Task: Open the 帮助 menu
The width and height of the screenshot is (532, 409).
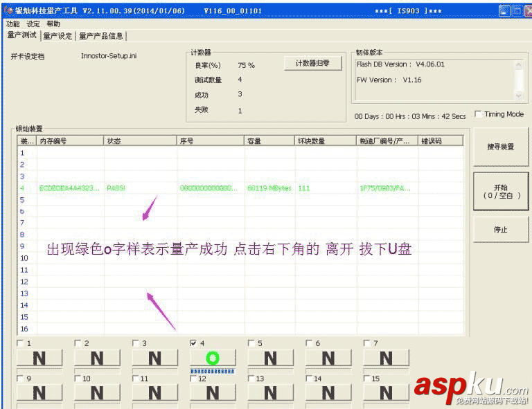Action: [x=53, y=24]
